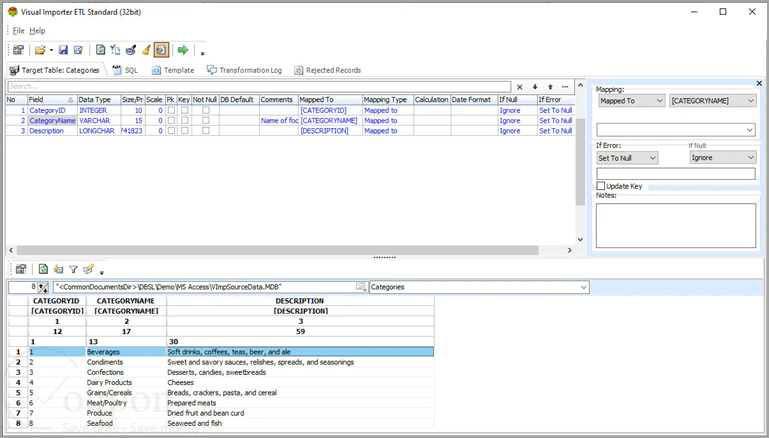
Task: Clear the search with the X icon
Action: pos(520,87)
